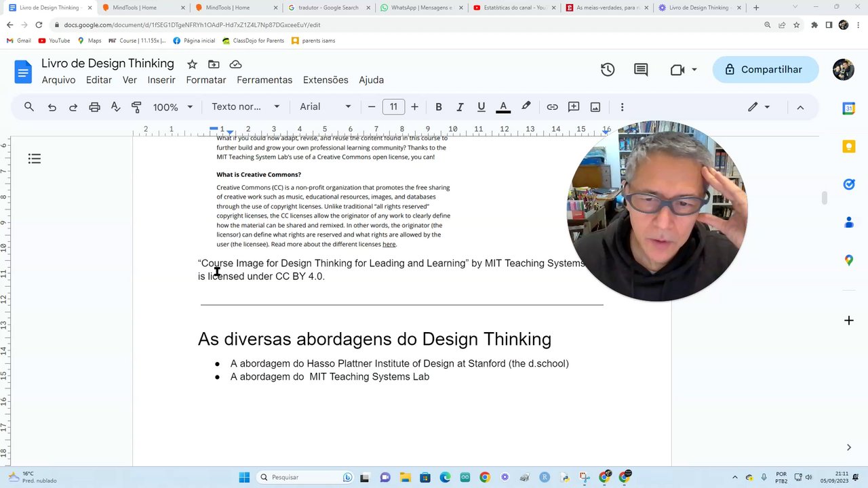Click the insert link icon

coord(552,107)
